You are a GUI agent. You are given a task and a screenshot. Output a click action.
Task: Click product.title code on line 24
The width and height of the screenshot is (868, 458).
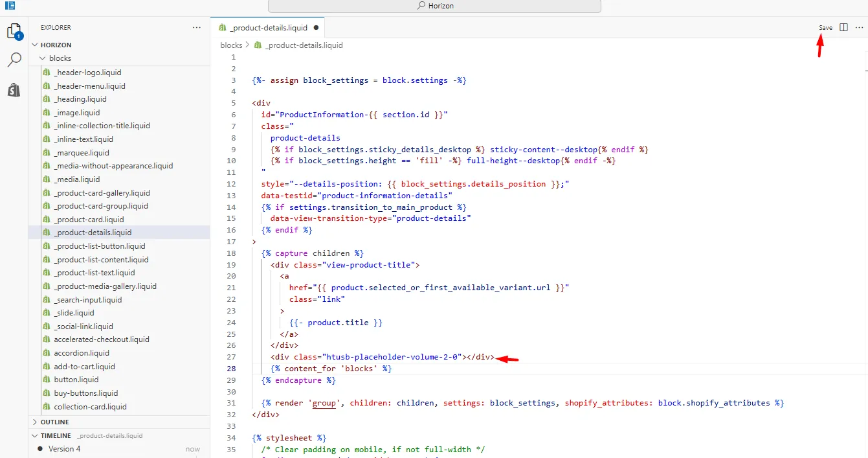(338, 323)
